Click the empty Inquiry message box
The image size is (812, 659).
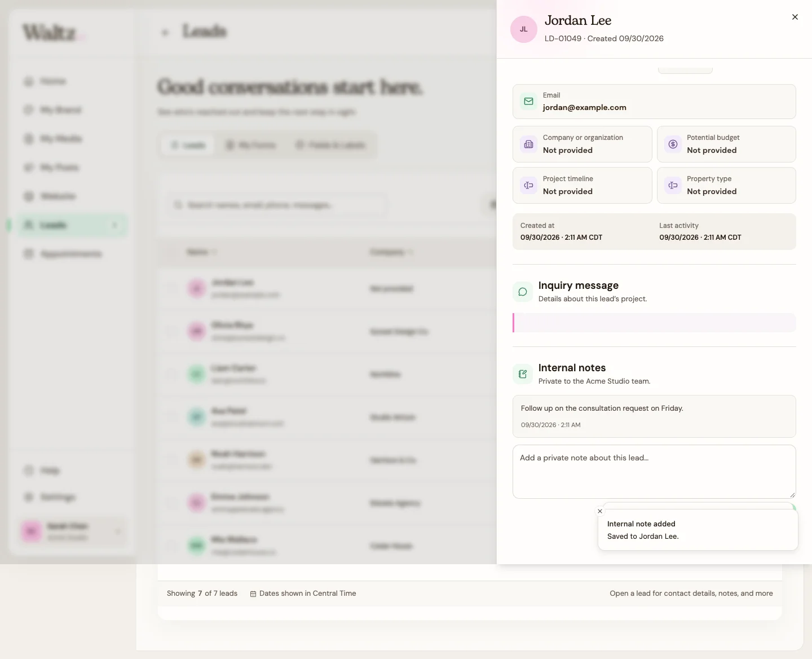point(654,323)
